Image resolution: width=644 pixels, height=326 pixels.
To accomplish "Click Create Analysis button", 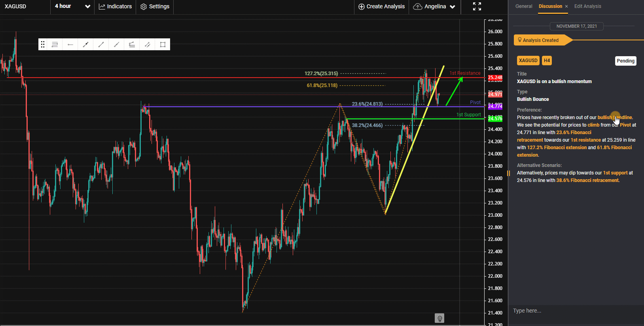I will (381, 6).
